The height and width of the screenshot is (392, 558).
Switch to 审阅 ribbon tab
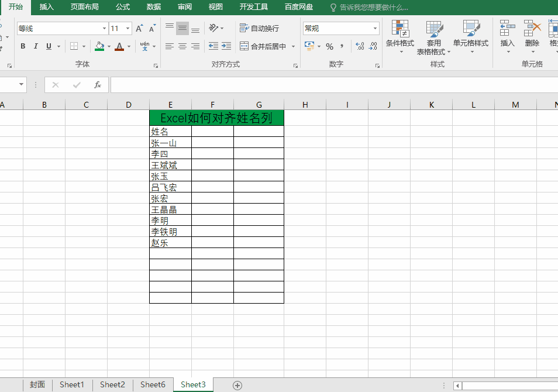tap(185, 7)
